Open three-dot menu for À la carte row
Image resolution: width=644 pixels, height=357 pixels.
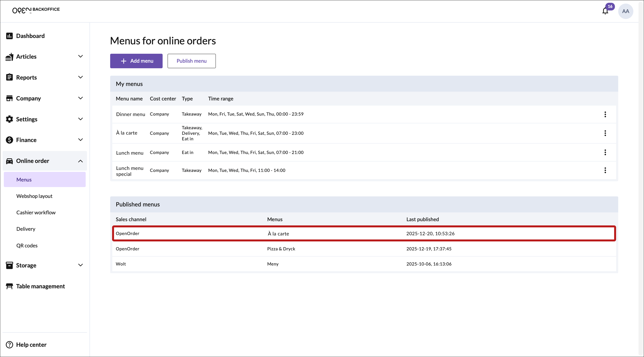(x=605, y=133)
